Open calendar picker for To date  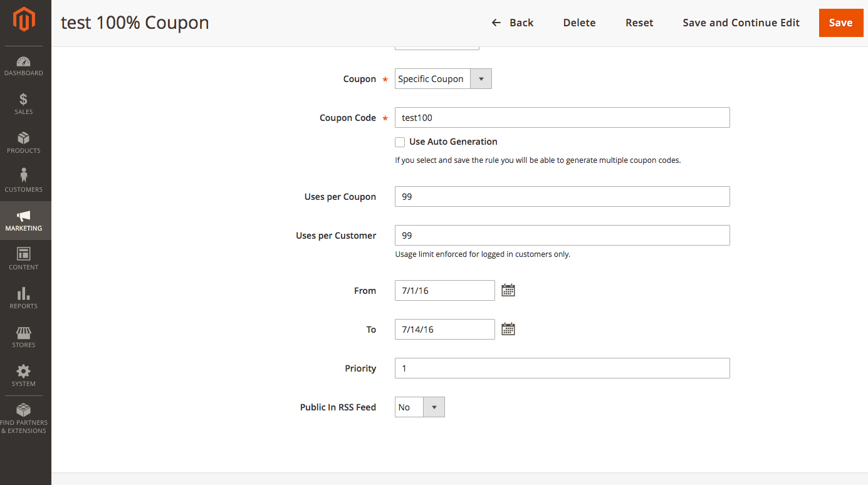click(x=508, y=329)
